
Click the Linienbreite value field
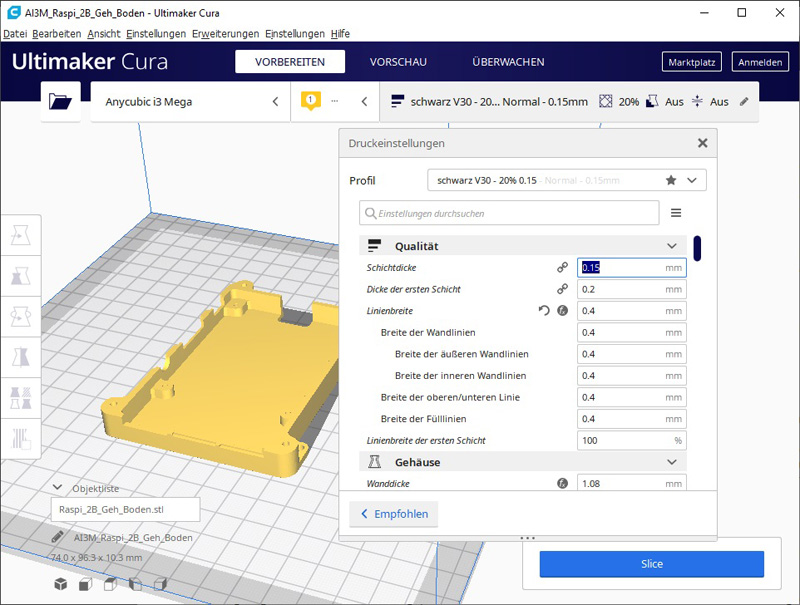pyautogui.click(x=632, y=311)
